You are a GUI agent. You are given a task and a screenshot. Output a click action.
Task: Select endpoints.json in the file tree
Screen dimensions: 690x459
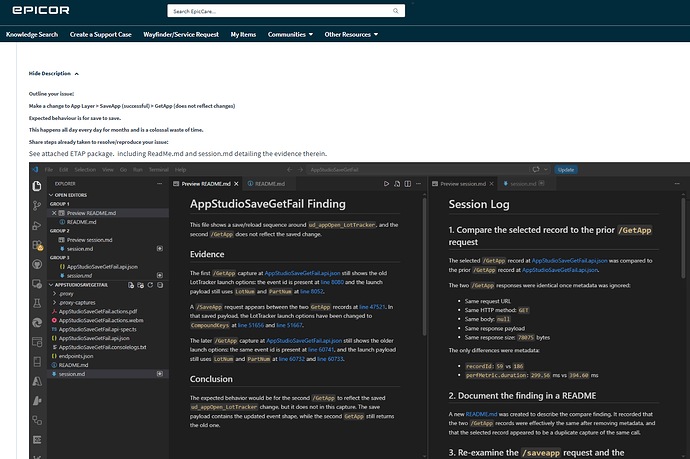[72, 356]
